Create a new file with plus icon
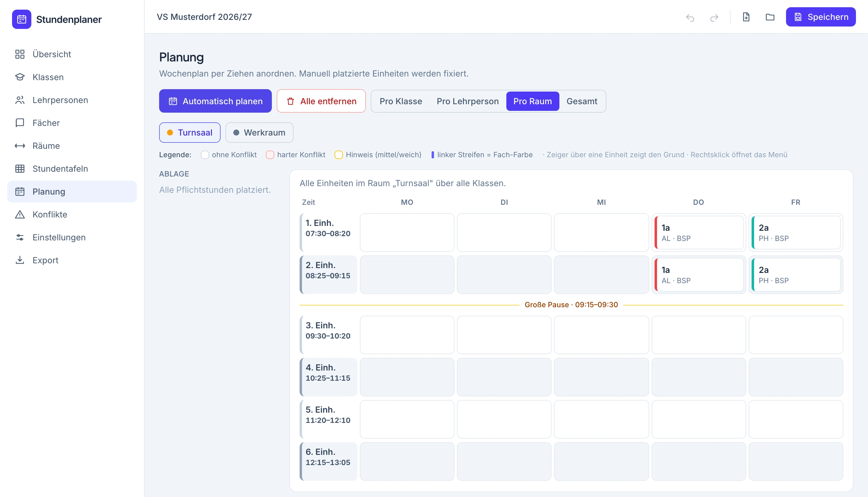This screenshot has width=868, height=497. point(746,17)
